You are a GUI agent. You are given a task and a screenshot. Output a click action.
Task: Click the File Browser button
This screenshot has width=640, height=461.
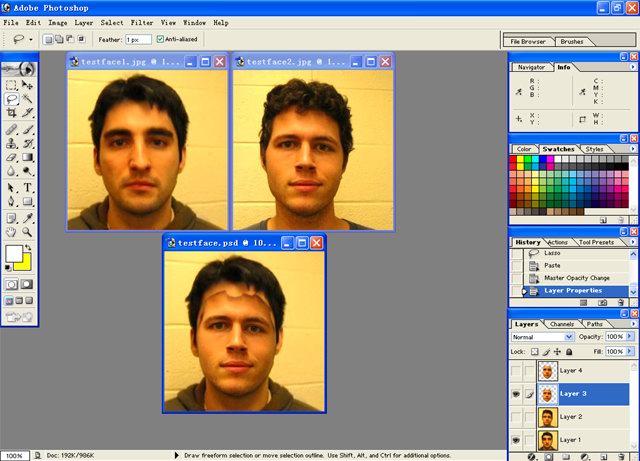[529, 42]
